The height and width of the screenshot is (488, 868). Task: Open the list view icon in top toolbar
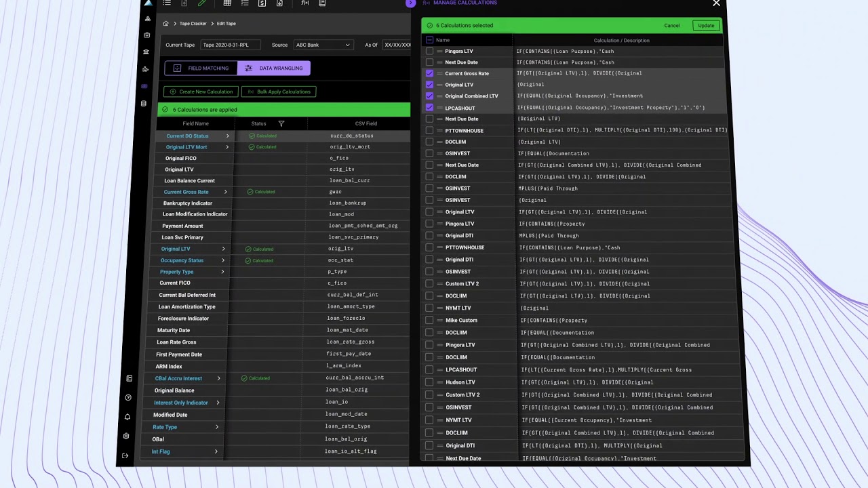(x=167, y=3)
